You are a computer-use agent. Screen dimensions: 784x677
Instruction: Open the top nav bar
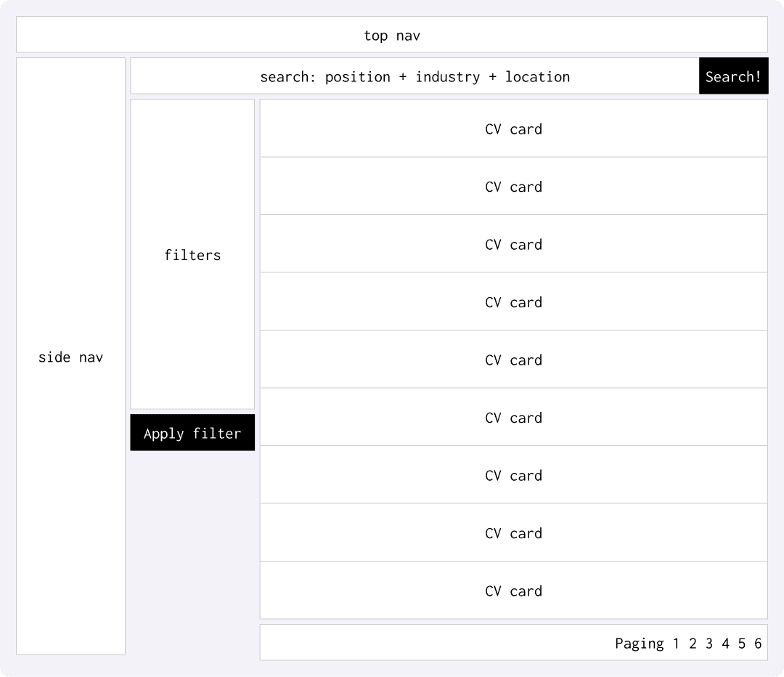coord(392,35)
